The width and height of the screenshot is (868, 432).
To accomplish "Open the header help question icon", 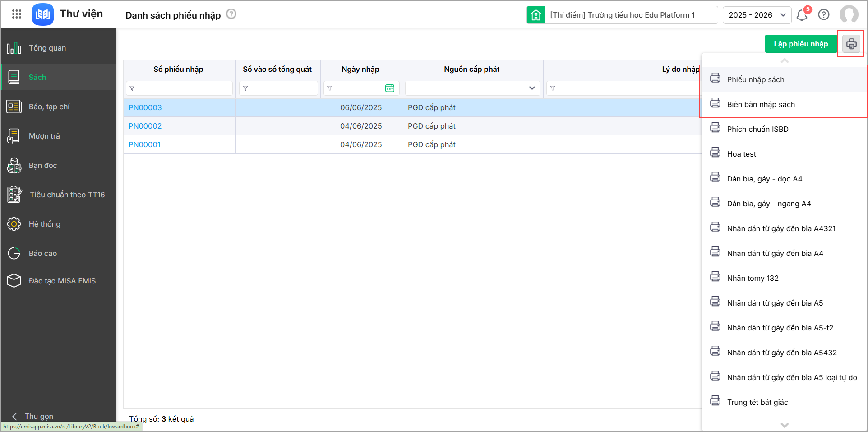I will [824, 15].
